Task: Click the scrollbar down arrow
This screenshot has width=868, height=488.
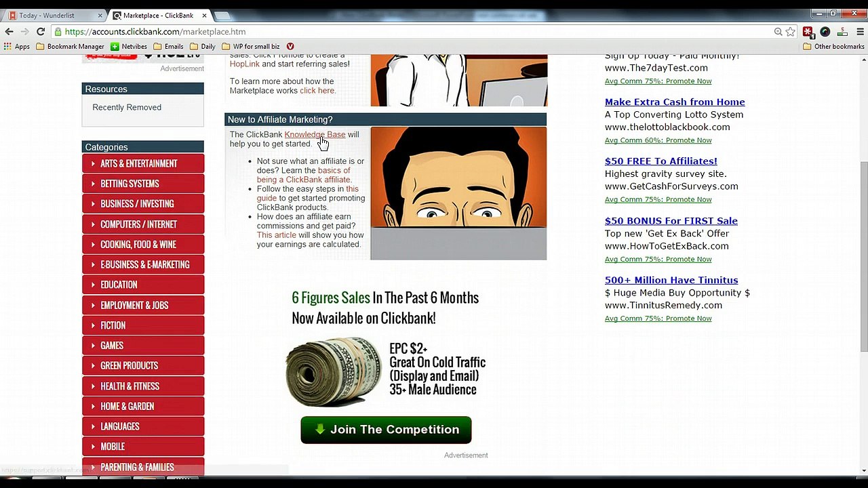Action: click(x=863, y=470)
